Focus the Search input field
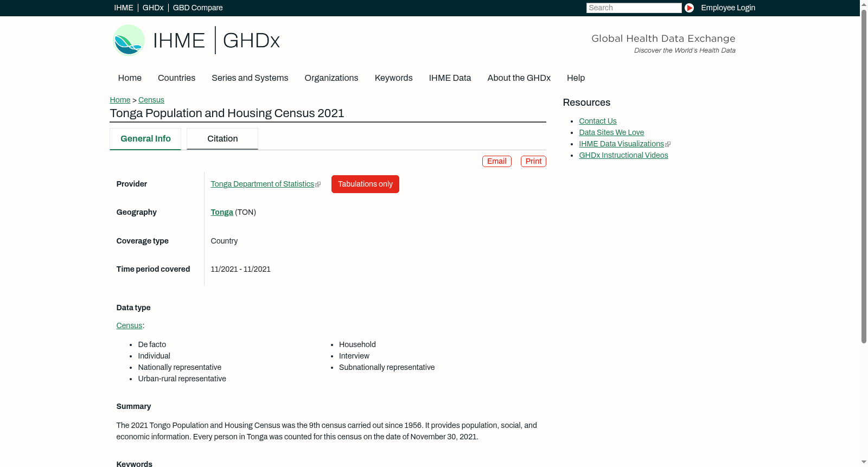 [x=634, y=8]
